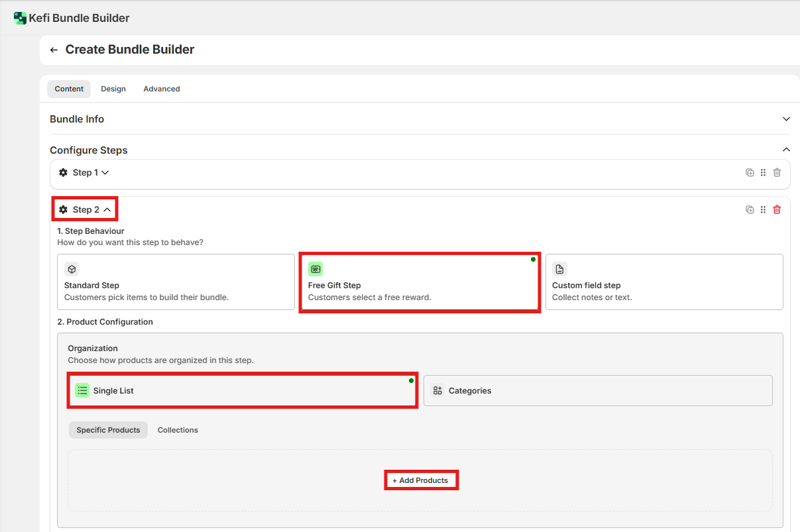Click the + Add Products button
The image size is (800, 532).
pos(421,480)
